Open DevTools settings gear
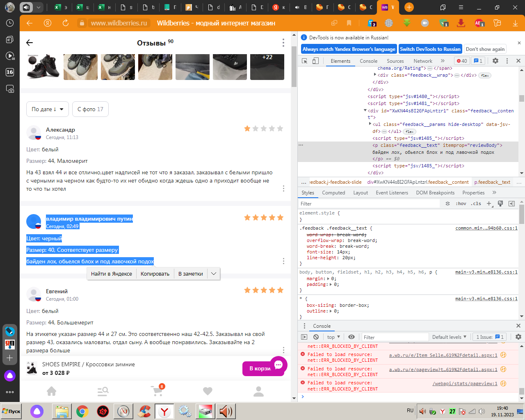525x420 pixels. pyautogui.click(x=495, y=61)
